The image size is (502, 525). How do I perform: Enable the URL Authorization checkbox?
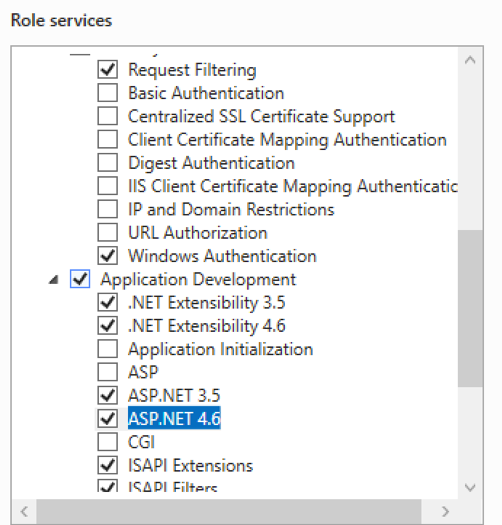[x=107, y=233]
